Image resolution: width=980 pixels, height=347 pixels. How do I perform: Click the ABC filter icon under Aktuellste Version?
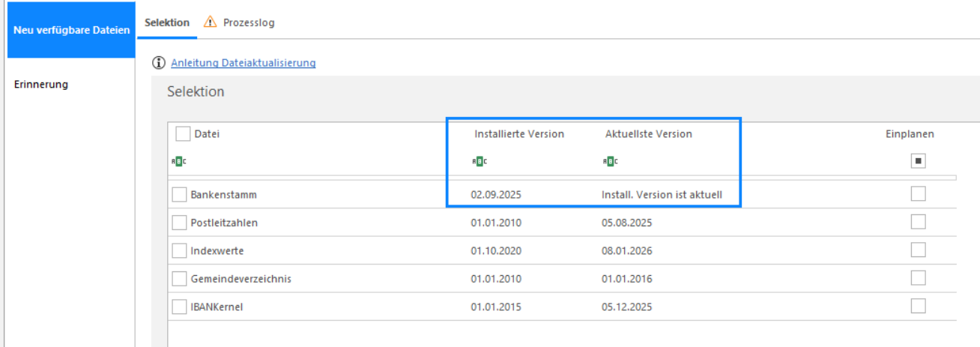[610, 160]
